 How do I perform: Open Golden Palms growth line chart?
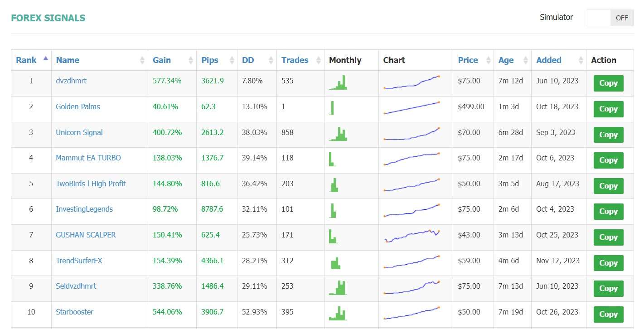click(x=412, y=108)
